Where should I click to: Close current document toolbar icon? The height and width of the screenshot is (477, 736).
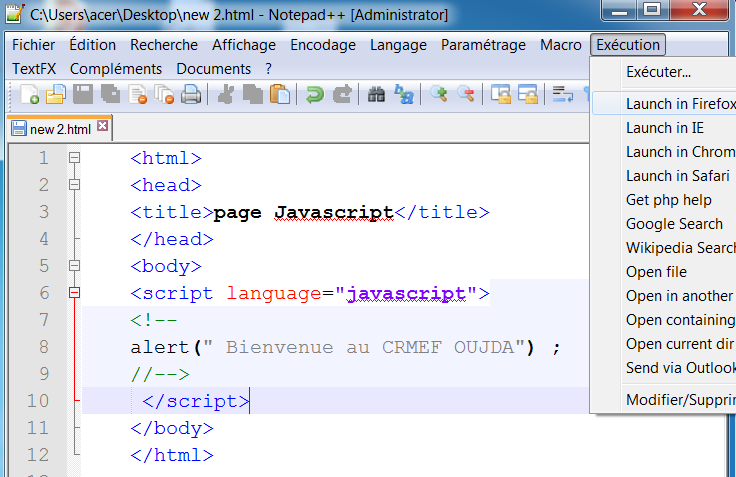coord(138,94)
